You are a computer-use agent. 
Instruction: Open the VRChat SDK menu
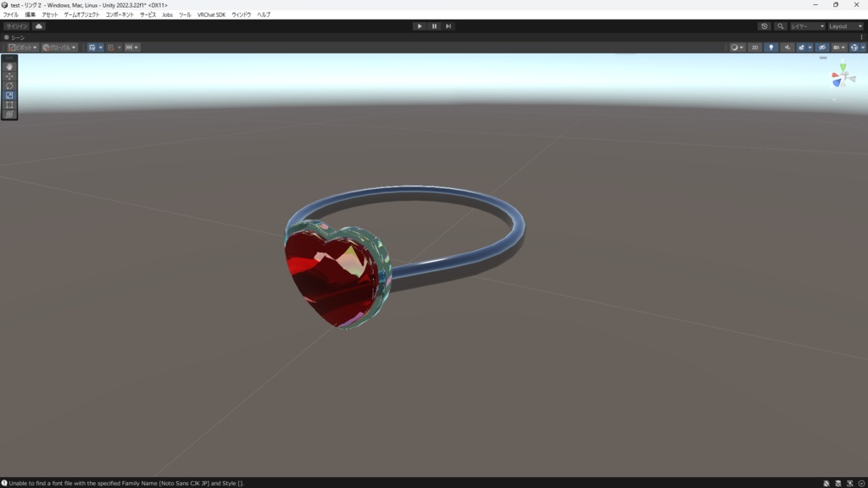coord(211,15)
